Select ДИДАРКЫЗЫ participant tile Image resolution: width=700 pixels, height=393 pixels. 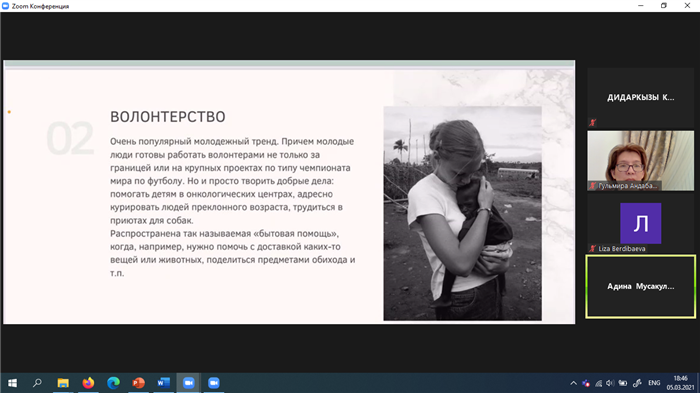[641, 97]
